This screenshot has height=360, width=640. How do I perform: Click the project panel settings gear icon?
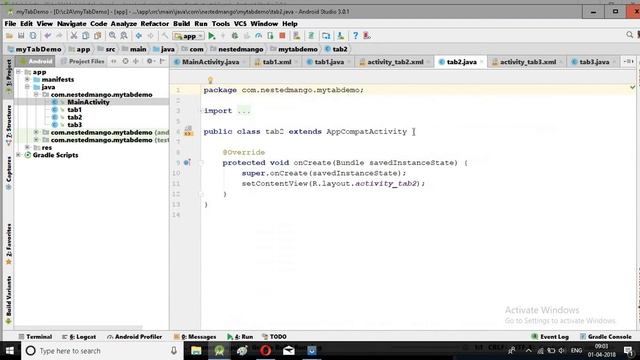[150, 61]
